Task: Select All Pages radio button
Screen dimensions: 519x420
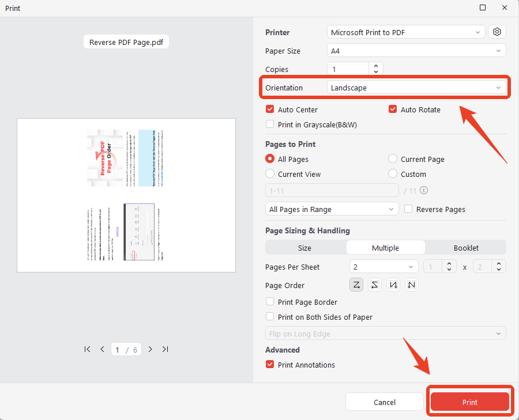Action: [x=270, y=159]
